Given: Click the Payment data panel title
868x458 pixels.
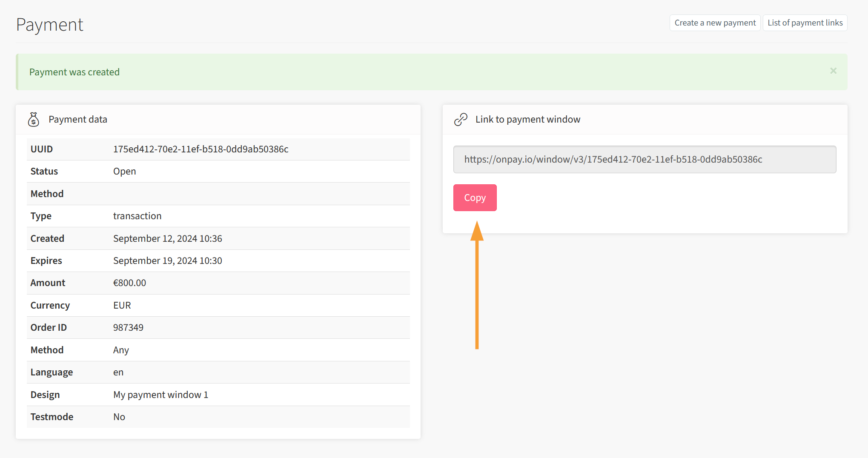Looking at the screenshot, I should click(x=78, y=119).
